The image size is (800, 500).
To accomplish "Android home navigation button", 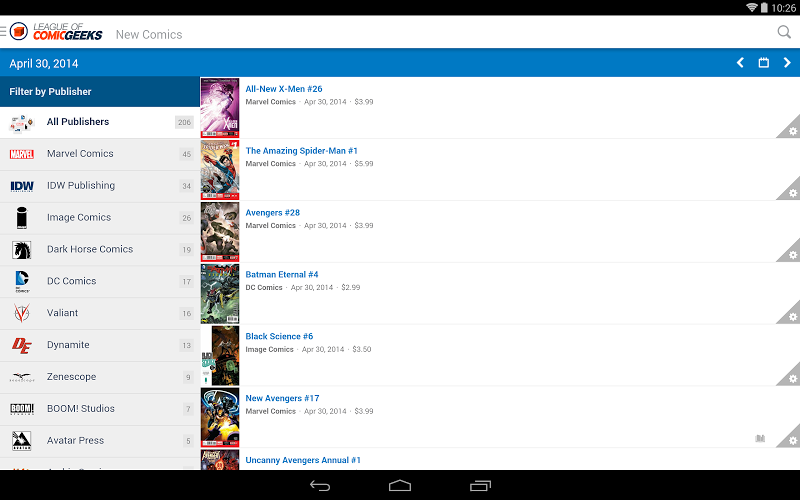I will (399, 485).
